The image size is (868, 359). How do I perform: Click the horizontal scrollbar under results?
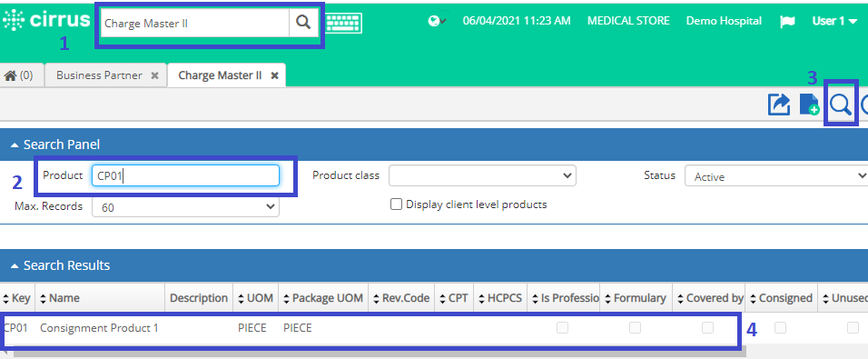tap(380, 351)
